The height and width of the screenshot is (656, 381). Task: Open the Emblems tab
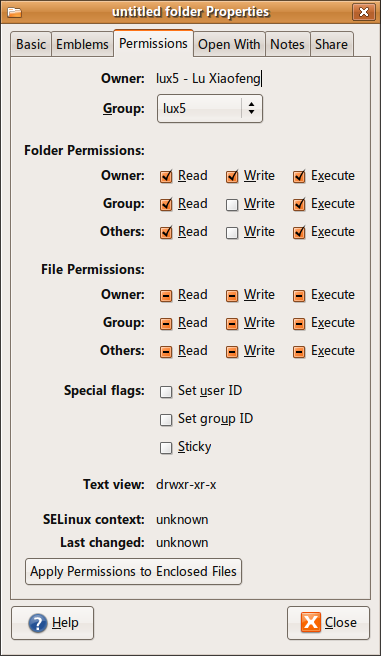[x=82, y=44]
